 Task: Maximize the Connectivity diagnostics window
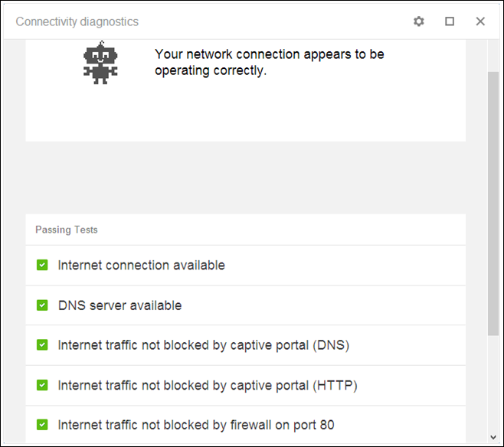coord(450,21)
